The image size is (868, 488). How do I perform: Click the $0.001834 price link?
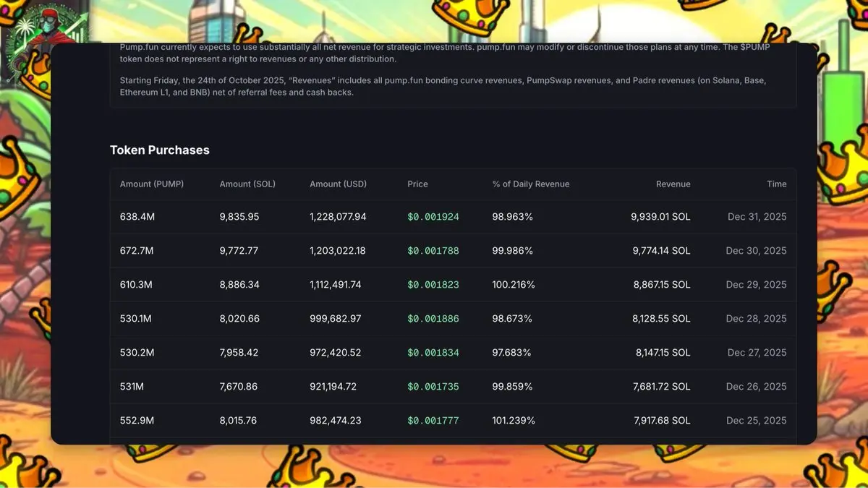(433, 353)
